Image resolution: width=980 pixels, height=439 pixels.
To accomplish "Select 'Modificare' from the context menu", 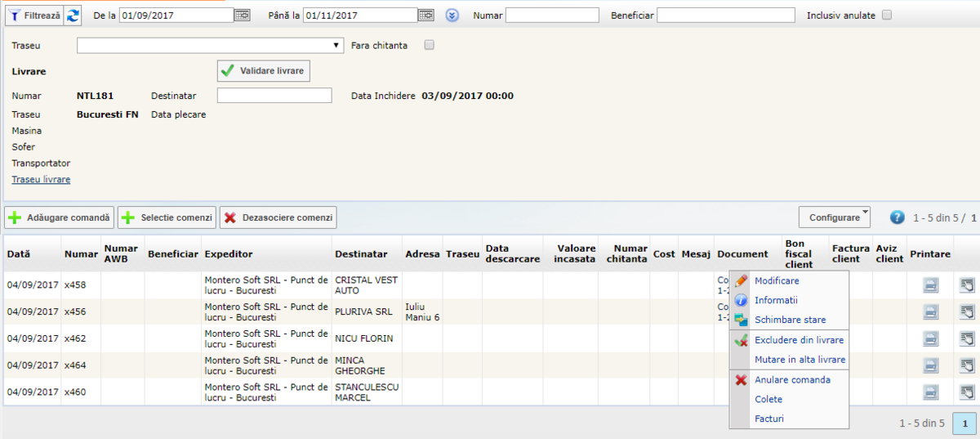I will pos(777,280).
